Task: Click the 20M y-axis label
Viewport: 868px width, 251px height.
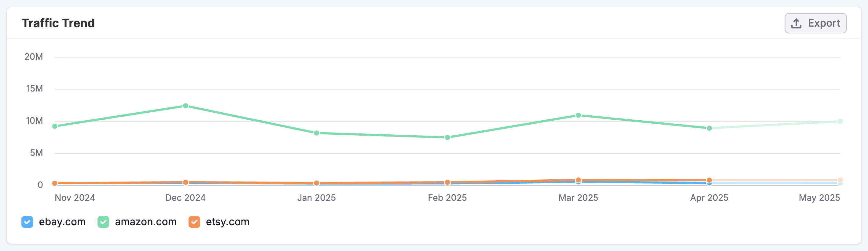Action: [x=34, y=57]
